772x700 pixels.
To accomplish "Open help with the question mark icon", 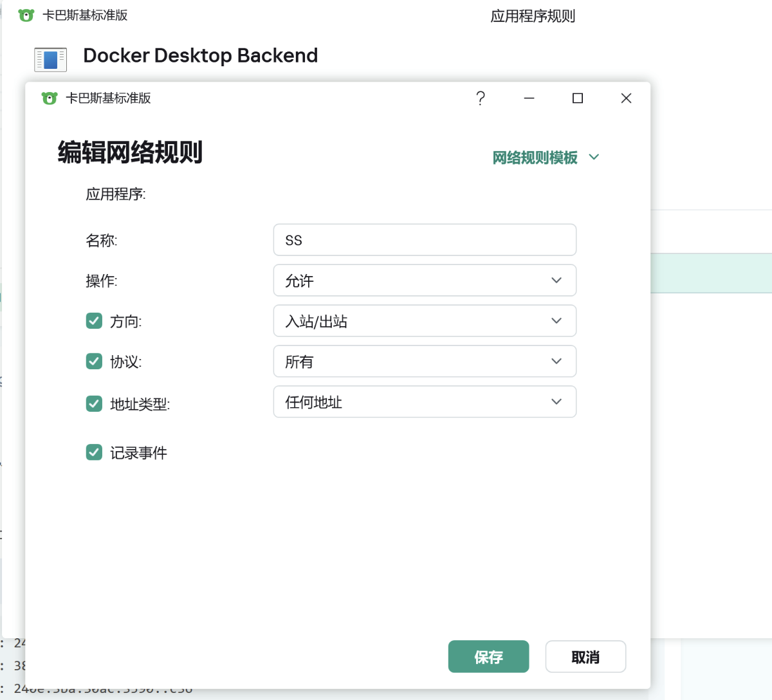I will pos(481,98).
